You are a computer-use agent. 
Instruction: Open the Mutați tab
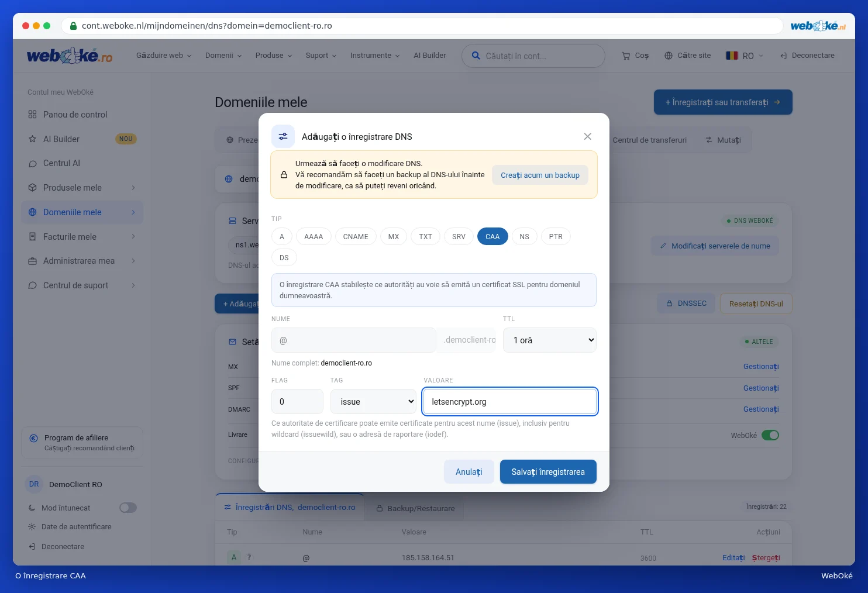pos(723,140)
